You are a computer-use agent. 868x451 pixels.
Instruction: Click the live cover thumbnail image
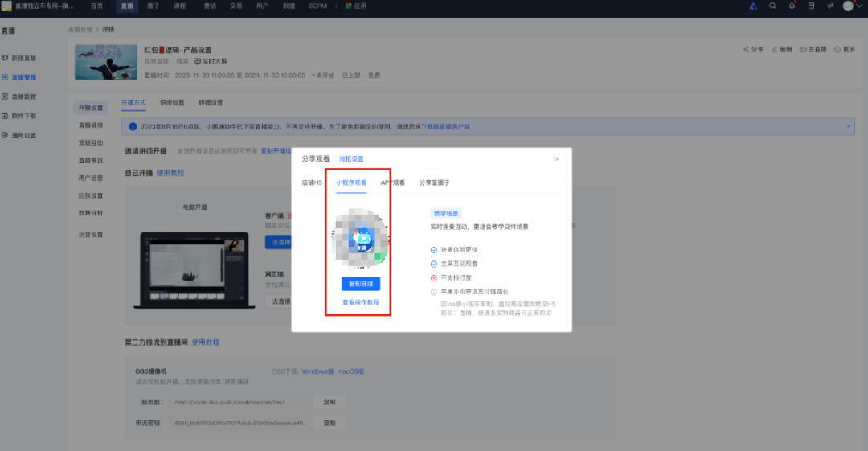point(106,62)
